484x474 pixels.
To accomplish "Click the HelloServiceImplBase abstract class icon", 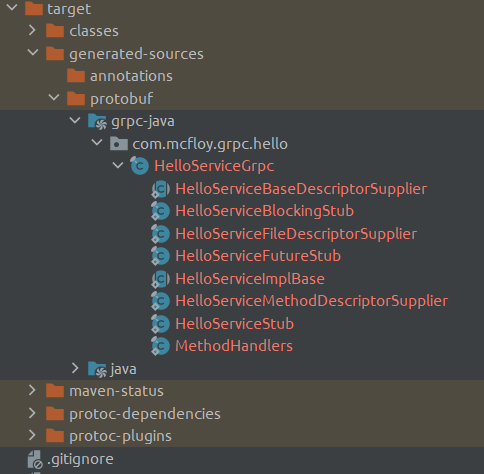I will tap(160, 279).
